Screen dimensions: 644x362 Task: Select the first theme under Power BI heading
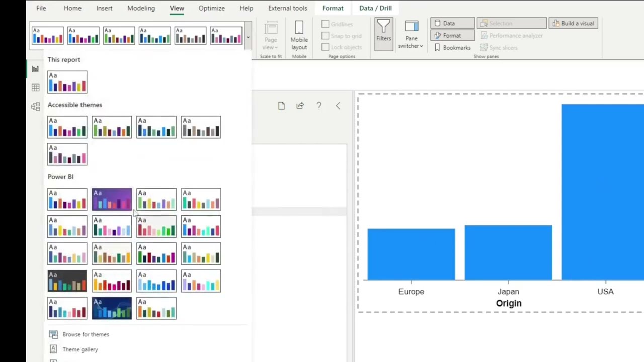67,200
